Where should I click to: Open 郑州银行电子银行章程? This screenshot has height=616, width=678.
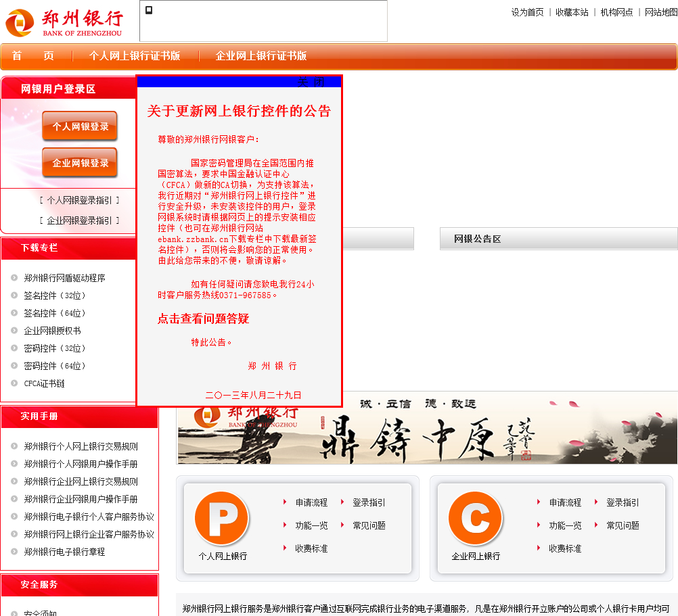point(64,552)
